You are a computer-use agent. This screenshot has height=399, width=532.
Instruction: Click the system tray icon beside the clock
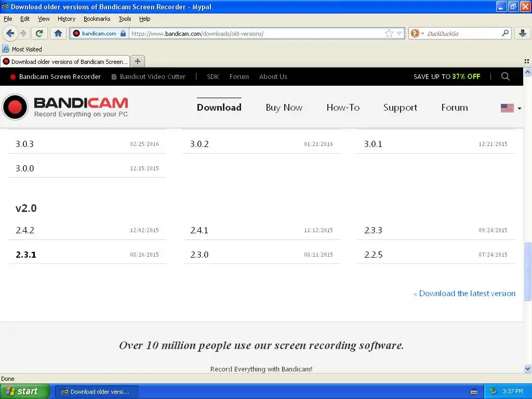tap(493, 391)
